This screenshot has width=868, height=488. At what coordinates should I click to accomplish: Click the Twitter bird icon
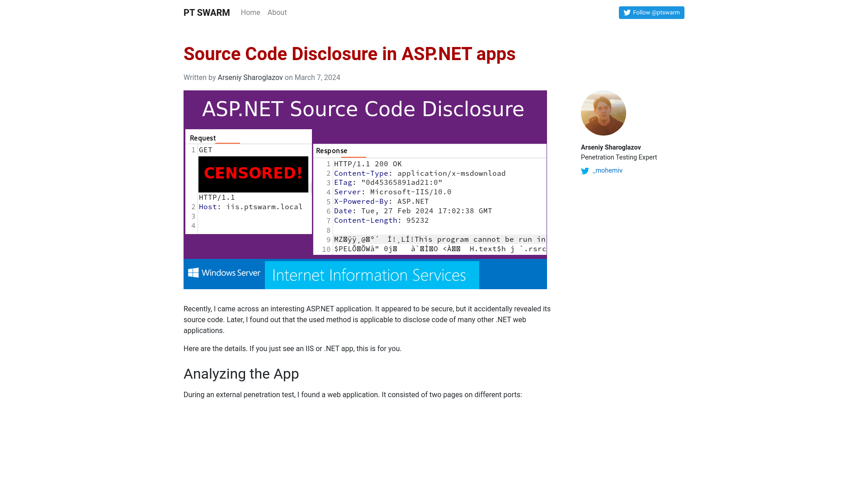coord(627,13)
